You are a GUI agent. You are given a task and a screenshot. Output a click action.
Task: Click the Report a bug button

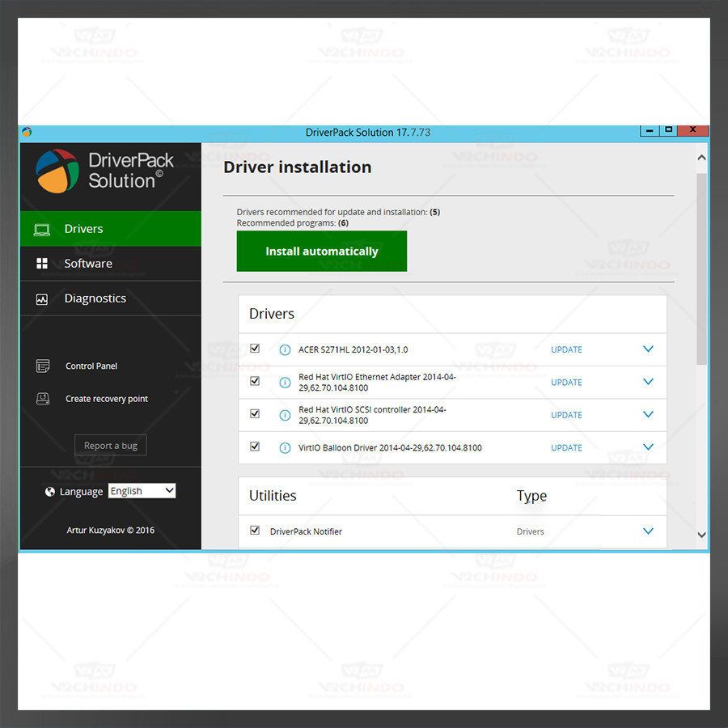click(x=111, y=445)
